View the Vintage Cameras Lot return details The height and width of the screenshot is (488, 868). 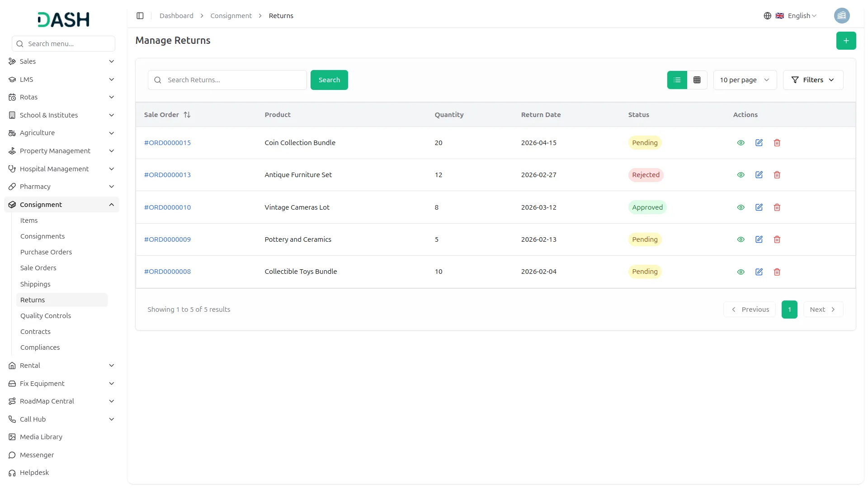[741, 207]
